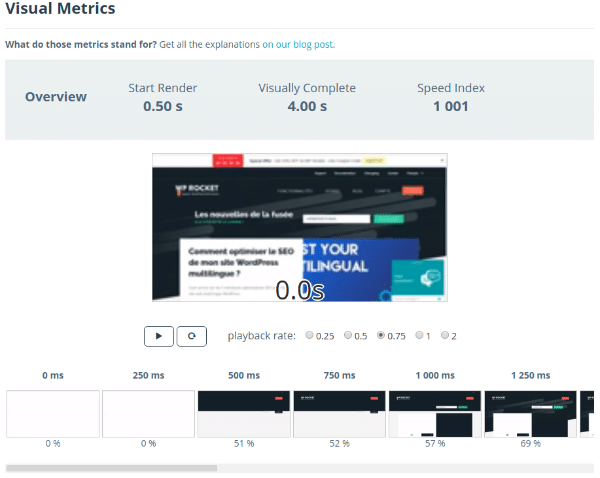Viewport: 600px width, 478px height.
Task: Click the 0 ms filmstrip frame
Action: tap(53, 413)
